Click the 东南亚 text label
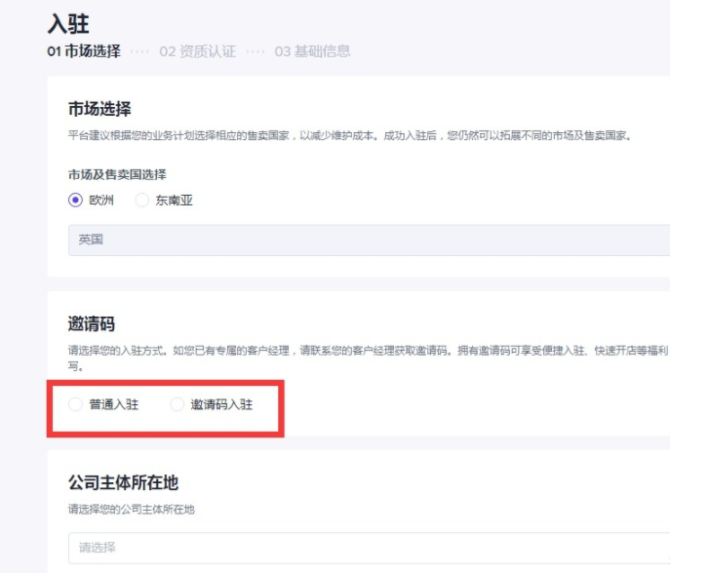The width and height of the screenshot is (710, 579). (174, 200)
